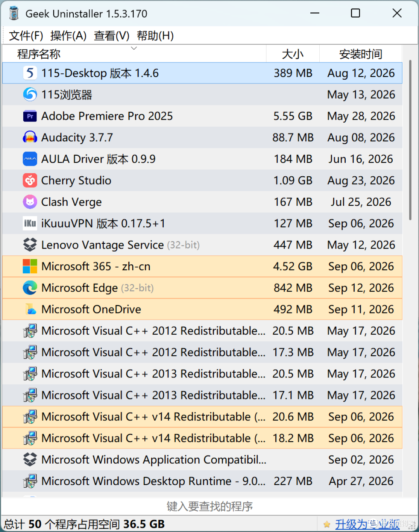Open the 查看(V) menu
This screenshot has width=419, height=532.
(x=111, y=36)
